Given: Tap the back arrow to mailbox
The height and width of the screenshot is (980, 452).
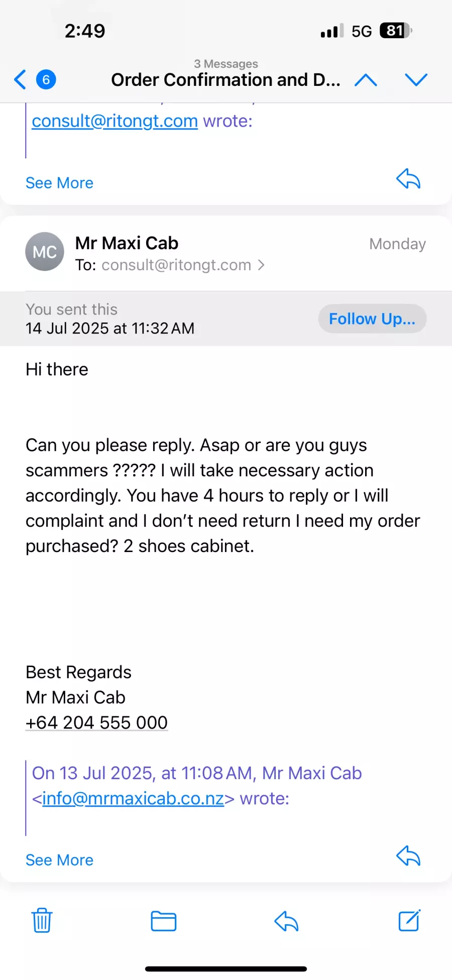Looking at the screenshot, I should click(x=20, y=80).
